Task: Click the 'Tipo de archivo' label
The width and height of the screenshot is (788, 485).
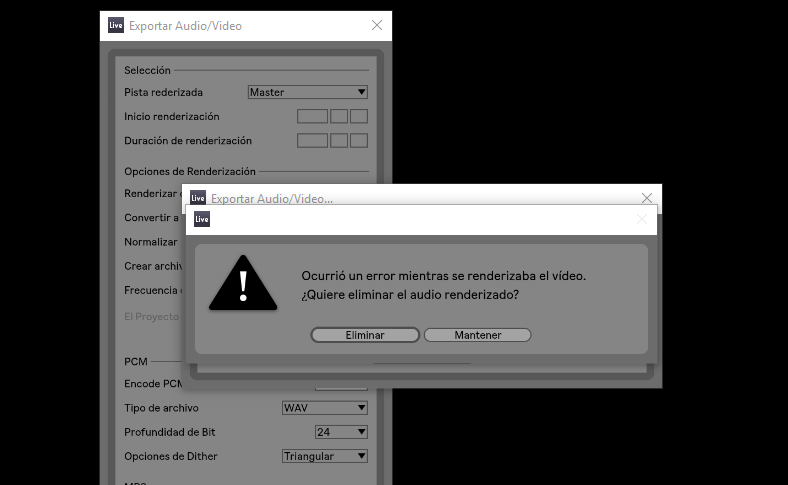Action: (161, 408)
